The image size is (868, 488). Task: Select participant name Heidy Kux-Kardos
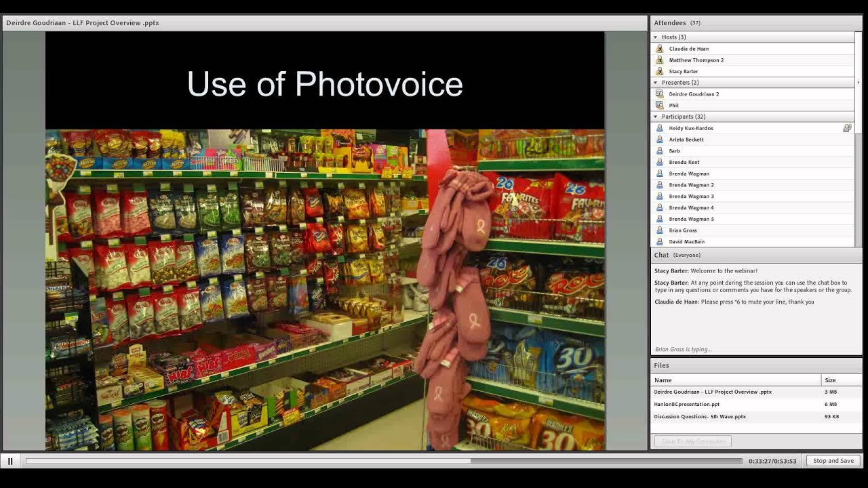click(x=691, y=128)
